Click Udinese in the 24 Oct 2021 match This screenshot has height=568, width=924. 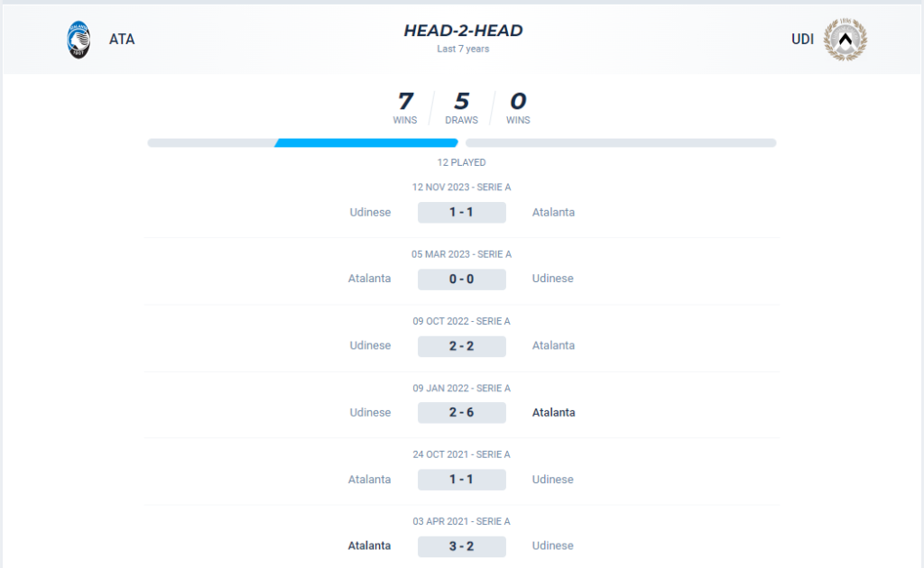pyautogui.click(x=553, y=479)
